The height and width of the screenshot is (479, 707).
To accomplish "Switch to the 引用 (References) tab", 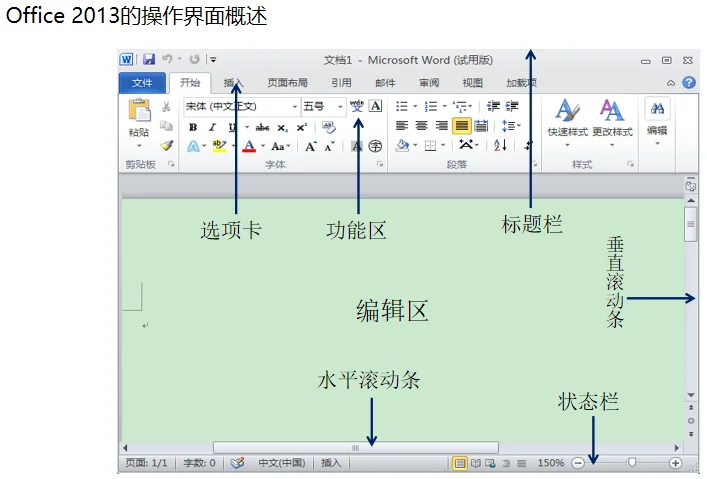I will (x=341, y=83).
